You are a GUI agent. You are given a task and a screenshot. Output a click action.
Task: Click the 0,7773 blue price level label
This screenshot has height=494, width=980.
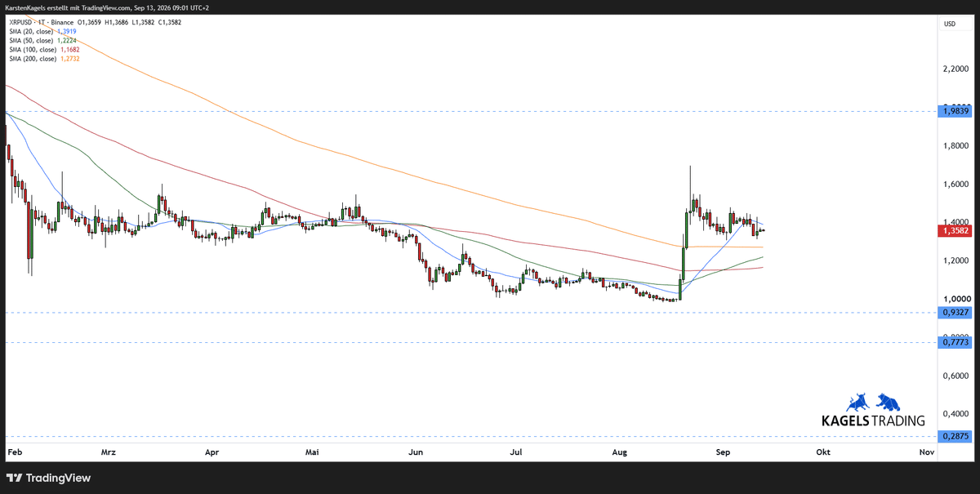coord(955,343)
